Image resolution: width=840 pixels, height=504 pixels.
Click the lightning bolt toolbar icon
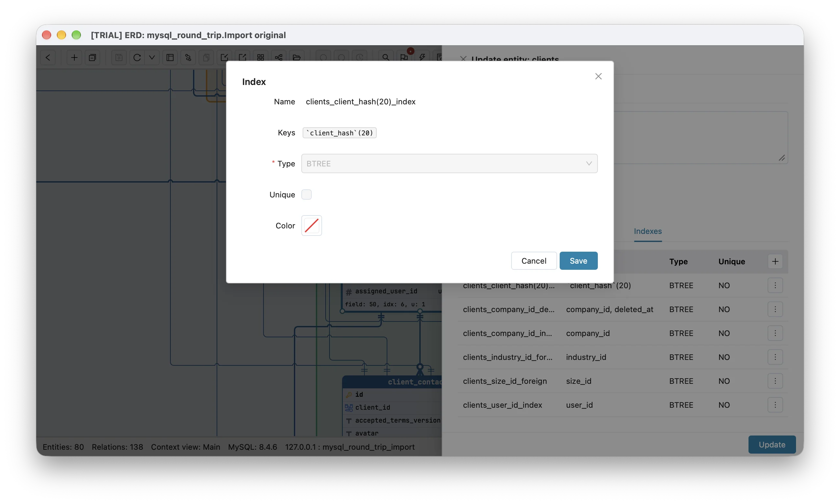pos(422,58)
